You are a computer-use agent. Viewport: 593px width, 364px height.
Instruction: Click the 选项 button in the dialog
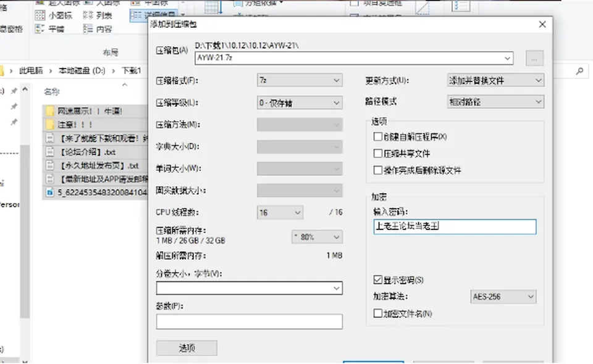187,348
